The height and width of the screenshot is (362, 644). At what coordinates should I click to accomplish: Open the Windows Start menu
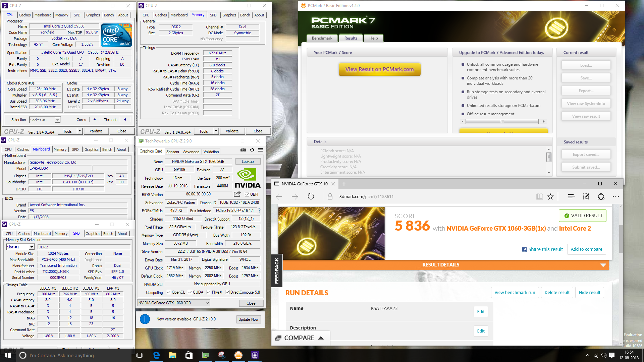point(8,355)
